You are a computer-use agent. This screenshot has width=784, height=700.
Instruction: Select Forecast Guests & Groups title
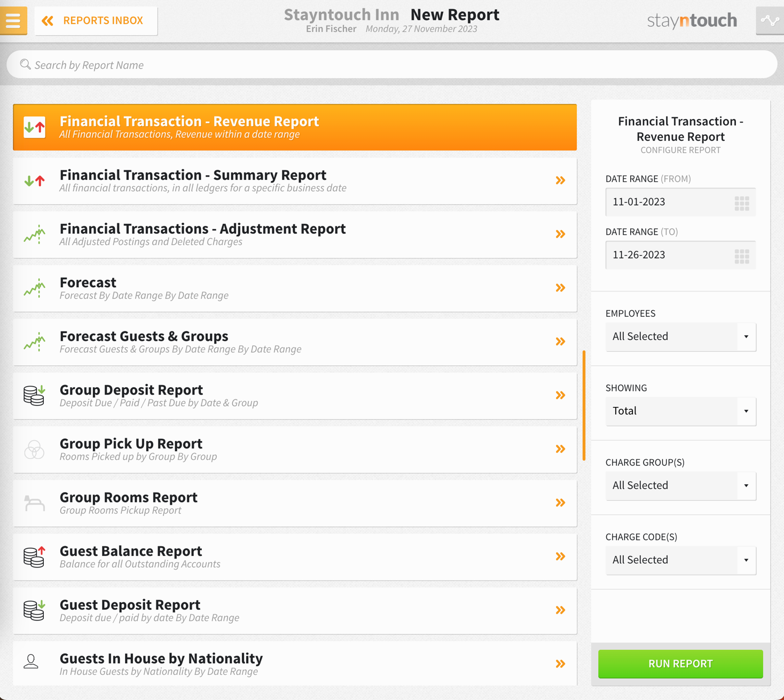click(x=144, y=336)
